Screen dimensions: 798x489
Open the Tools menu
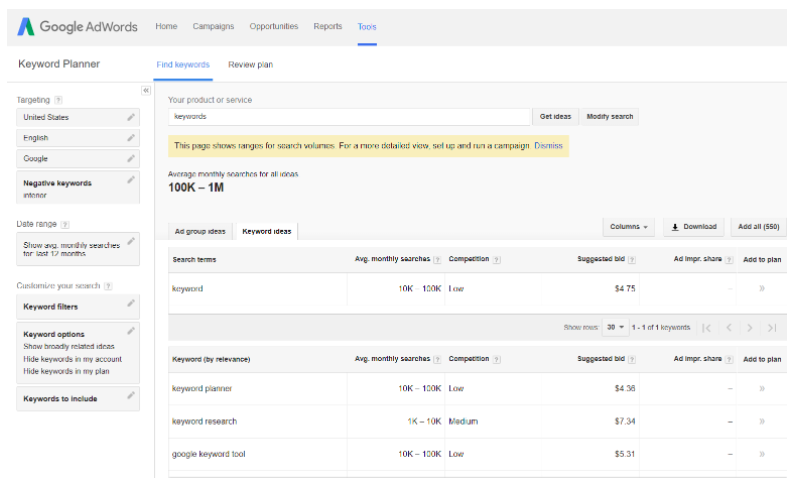tap(367, 26)
